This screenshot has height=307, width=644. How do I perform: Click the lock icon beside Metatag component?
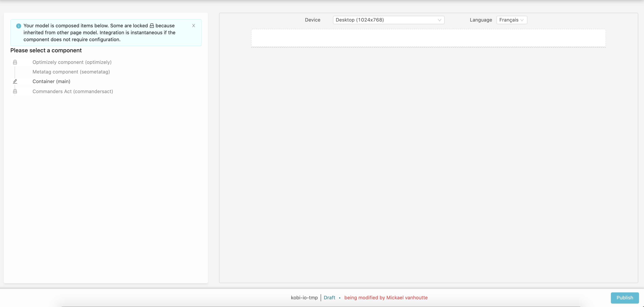pos(15,72)
